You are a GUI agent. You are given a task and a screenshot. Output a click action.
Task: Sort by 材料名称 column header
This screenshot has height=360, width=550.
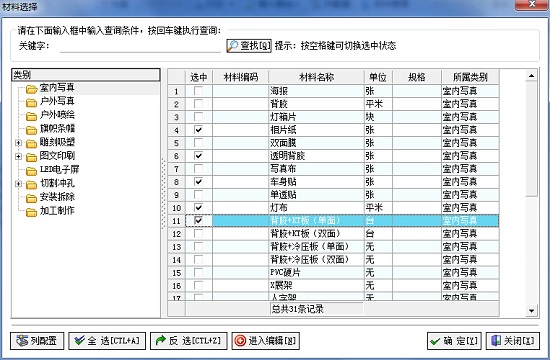click(316, 77)
